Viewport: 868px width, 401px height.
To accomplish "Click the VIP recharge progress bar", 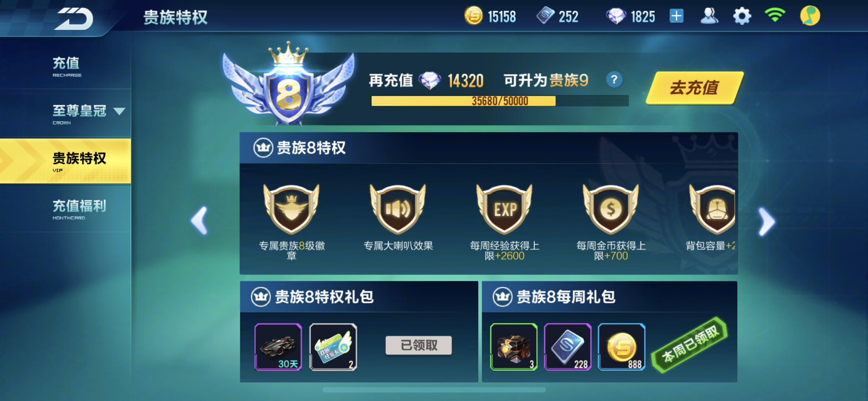I will pyautogui.click(x=500, y=101).
